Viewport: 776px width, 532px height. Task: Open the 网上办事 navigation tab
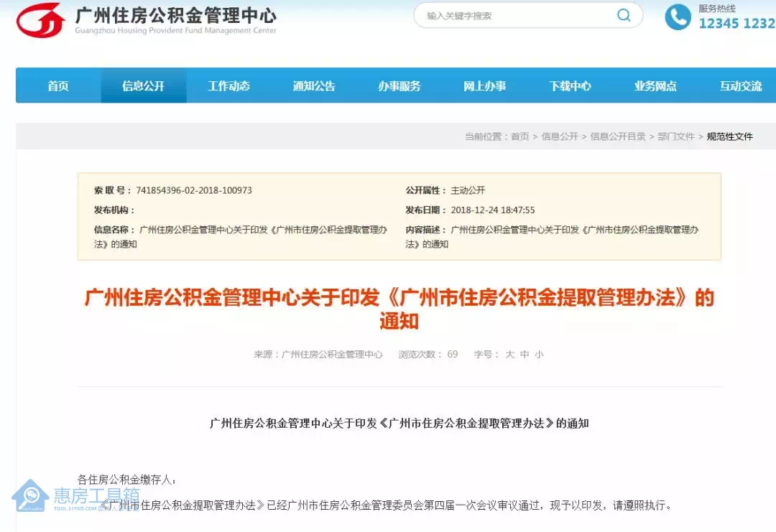[485, 86]
